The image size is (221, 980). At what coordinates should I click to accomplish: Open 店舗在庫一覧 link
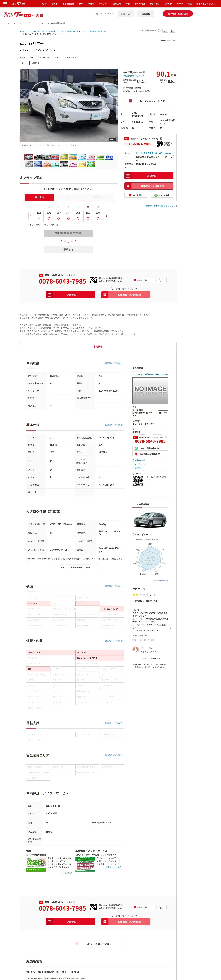pos(139,460)
